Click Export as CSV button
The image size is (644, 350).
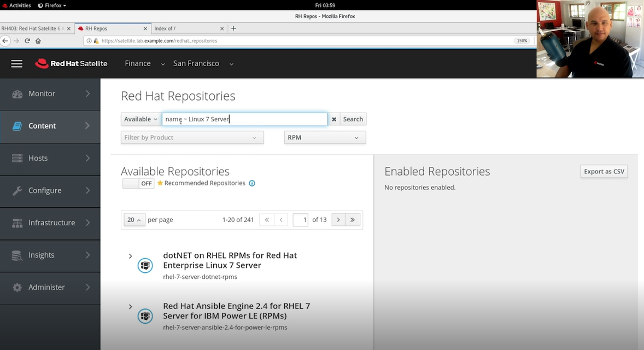click(x=604, y=172)
